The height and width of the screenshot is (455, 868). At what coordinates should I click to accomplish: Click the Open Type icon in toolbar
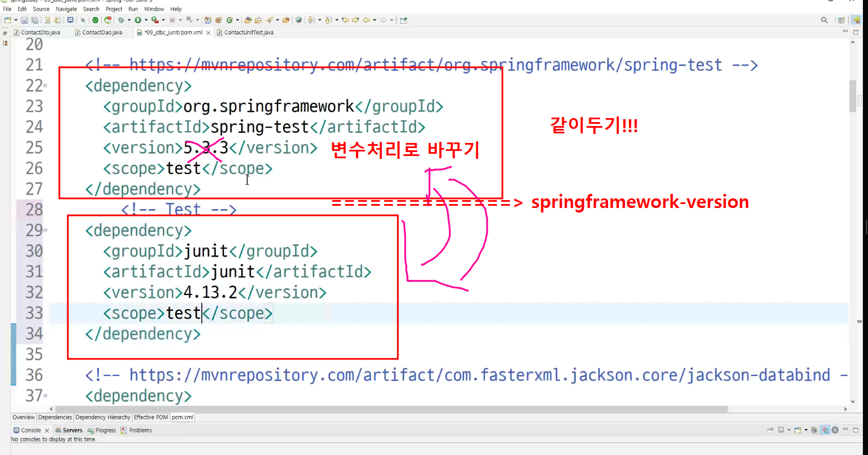coord(248,20)
